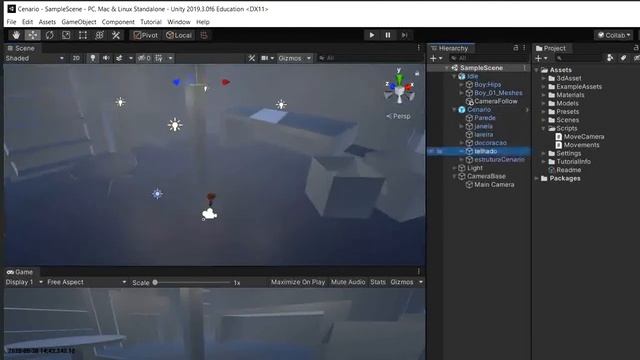Open Game view Gizmos dropdown
This screenshot has width=640, height=360.
click(x=406, y=282)
